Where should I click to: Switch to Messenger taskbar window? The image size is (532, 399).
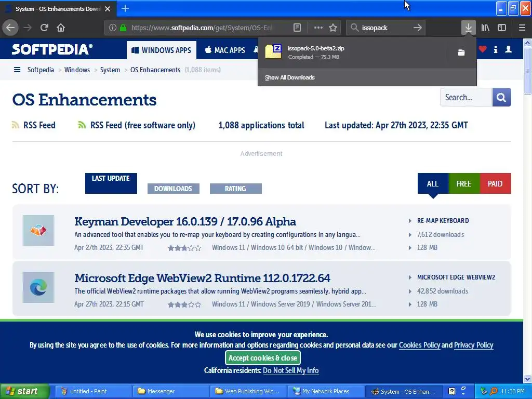pos(170,391)
